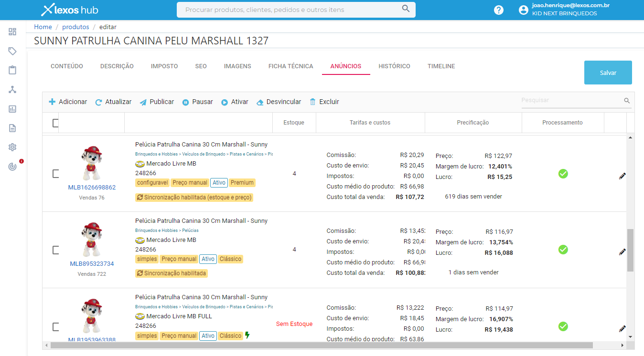Select the Atualizar refresh icon
The image size is (644, 356).
coord(98,102)
